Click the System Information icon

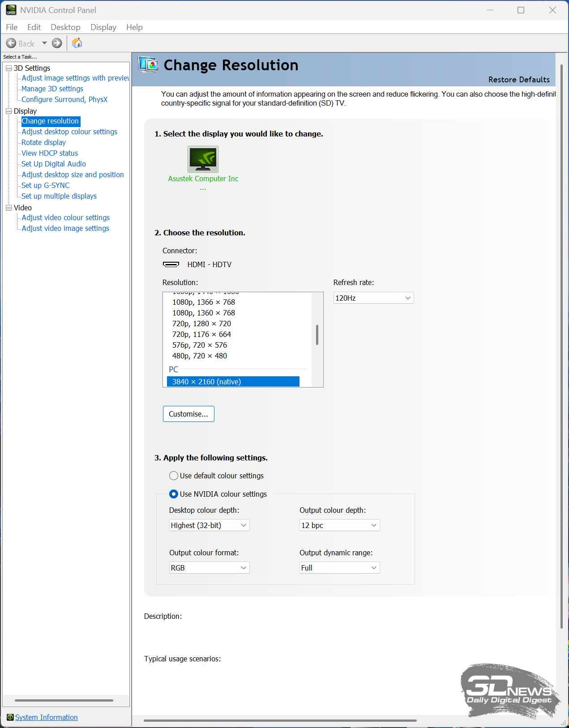point(10,717)
